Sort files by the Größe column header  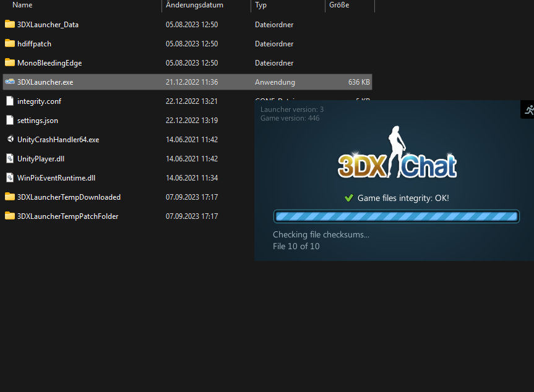339,5
